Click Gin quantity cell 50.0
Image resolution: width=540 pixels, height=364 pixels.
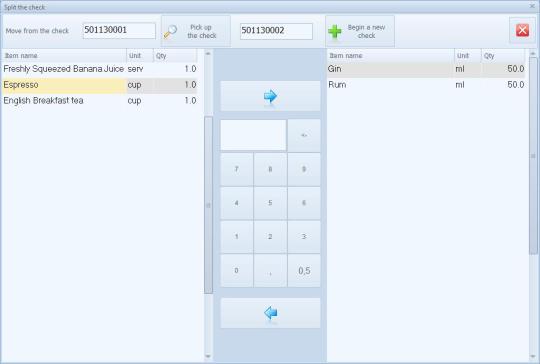(x=503, y=69)
